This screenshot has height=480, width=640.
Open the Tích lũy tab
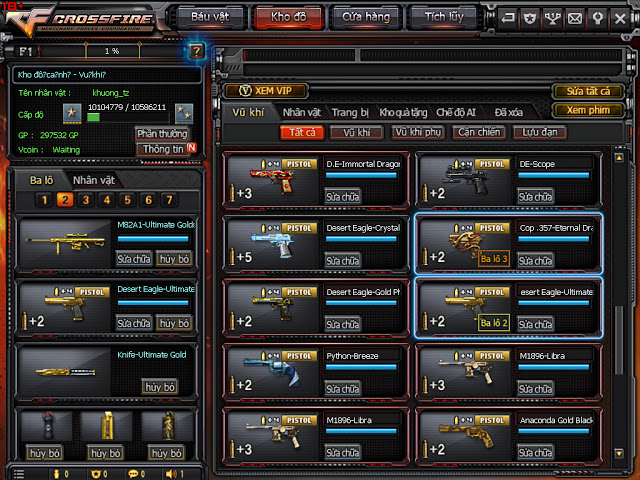(x=444, y=17)
